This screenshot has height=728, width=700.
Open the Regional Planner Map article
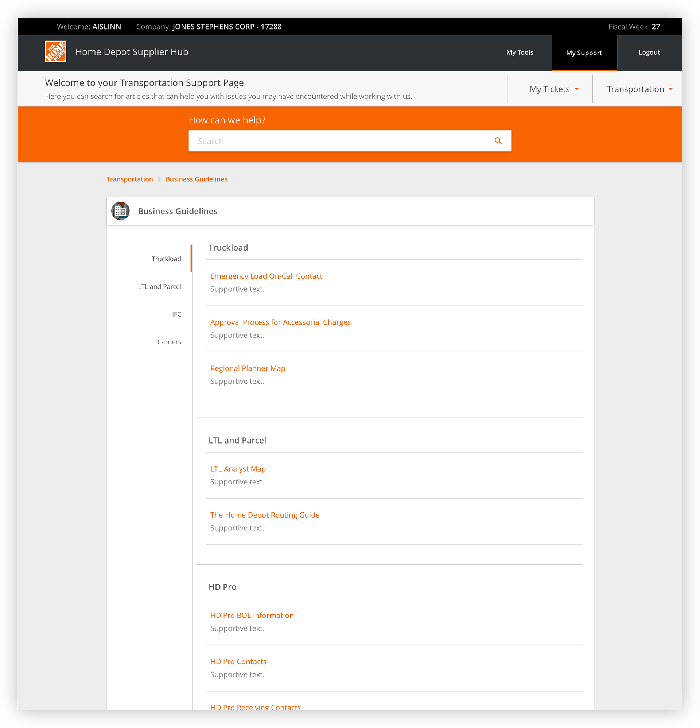(248, 368)
